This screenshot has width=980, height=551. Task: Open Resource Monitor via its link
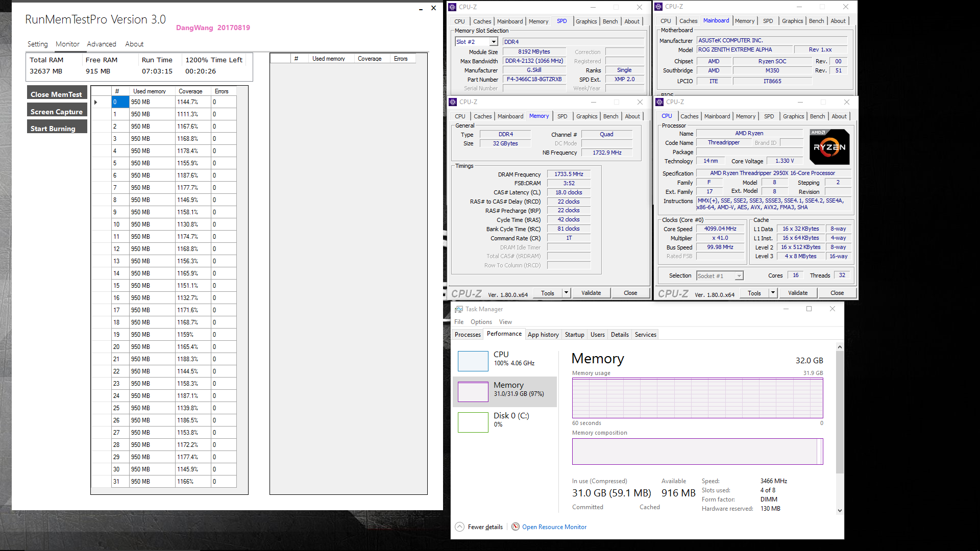(554, 527)
